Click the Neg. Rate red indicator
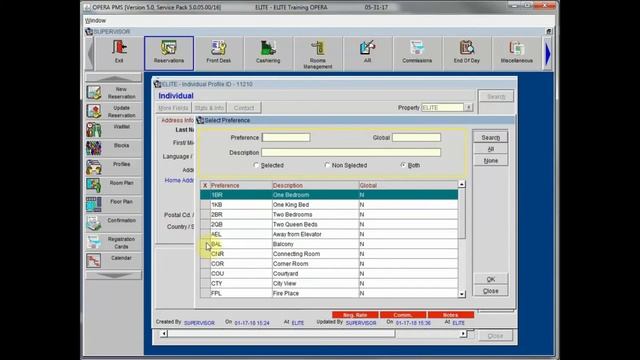640x360 pixels. click(355, 315)
